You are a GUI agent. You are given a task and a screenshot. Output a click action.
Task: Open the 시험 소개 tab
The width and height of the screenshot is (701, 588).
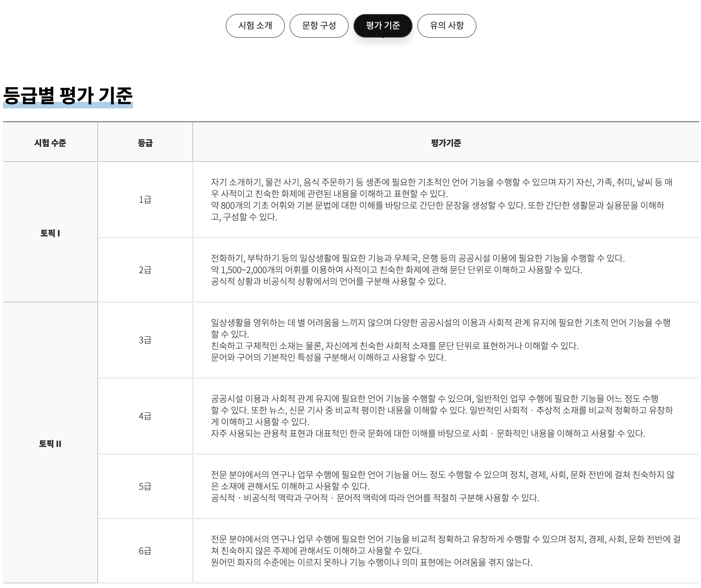coord(255,26)
